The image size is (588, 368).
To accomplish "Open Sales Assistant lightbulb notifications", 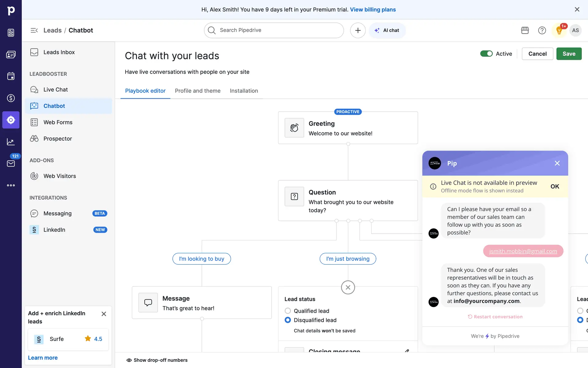I will [x=559, y=30].
